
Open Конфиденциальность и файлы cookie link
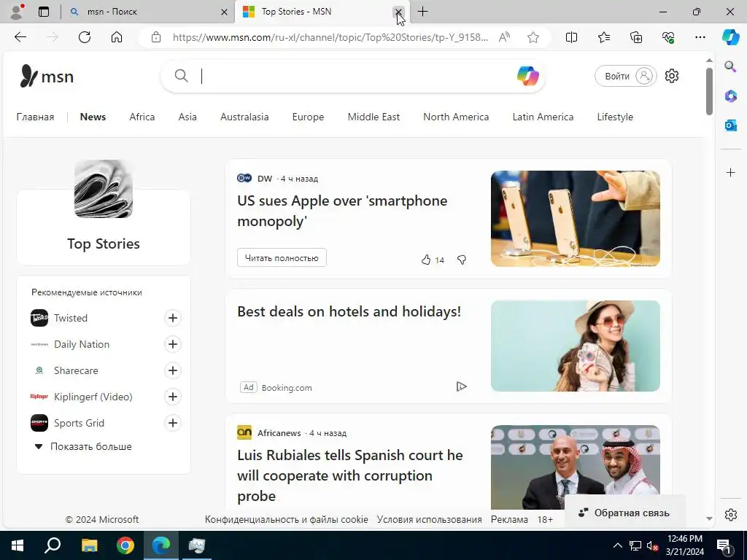coord(286,519)
